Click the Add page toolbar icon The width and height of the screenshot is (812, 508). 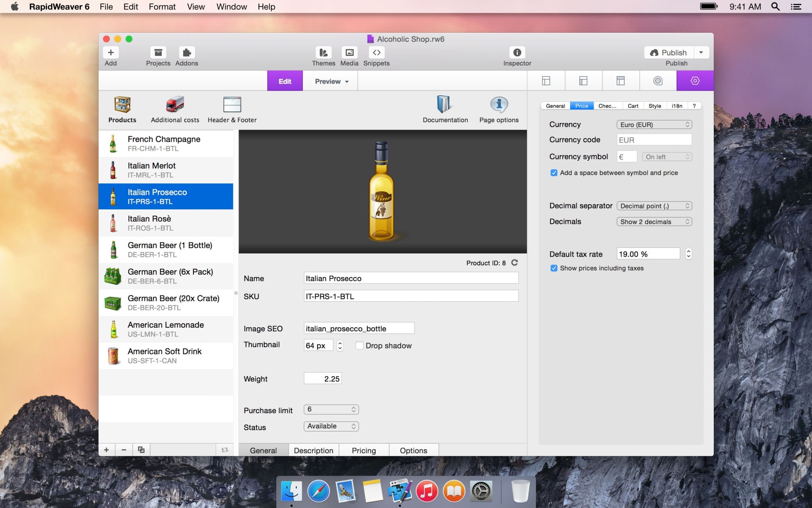(x=111, y=53)
